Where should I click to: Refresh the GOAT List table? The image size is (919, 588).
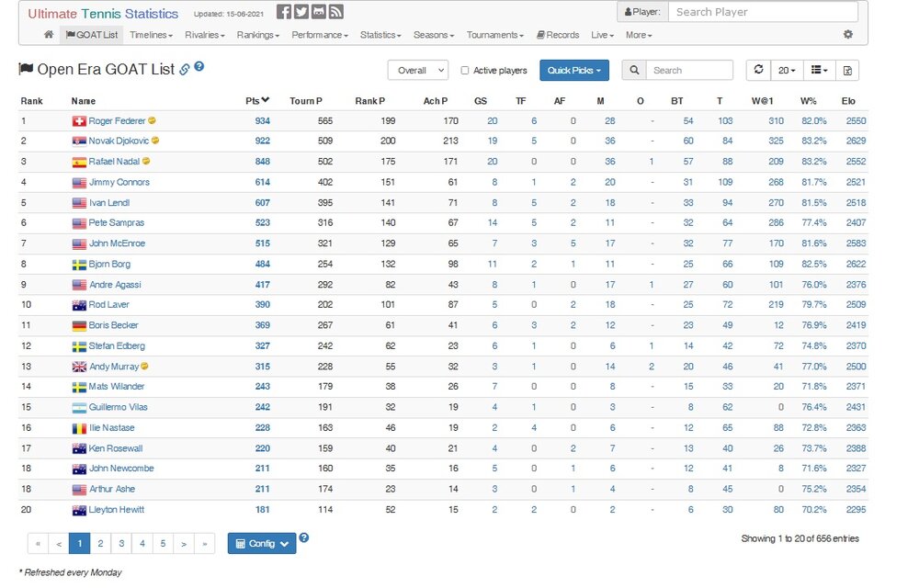click(758, 70)
